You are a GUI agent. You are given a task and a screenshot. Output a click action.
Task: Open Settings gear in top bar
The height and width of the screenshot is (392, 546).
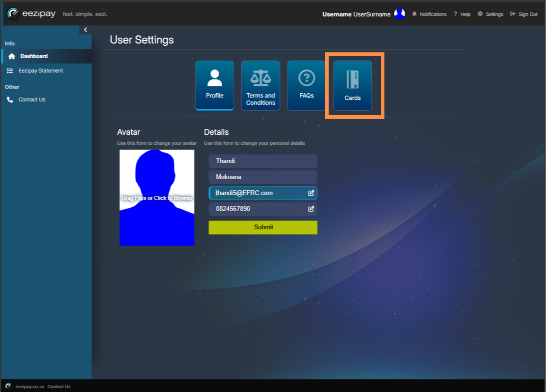pos(490,14)
